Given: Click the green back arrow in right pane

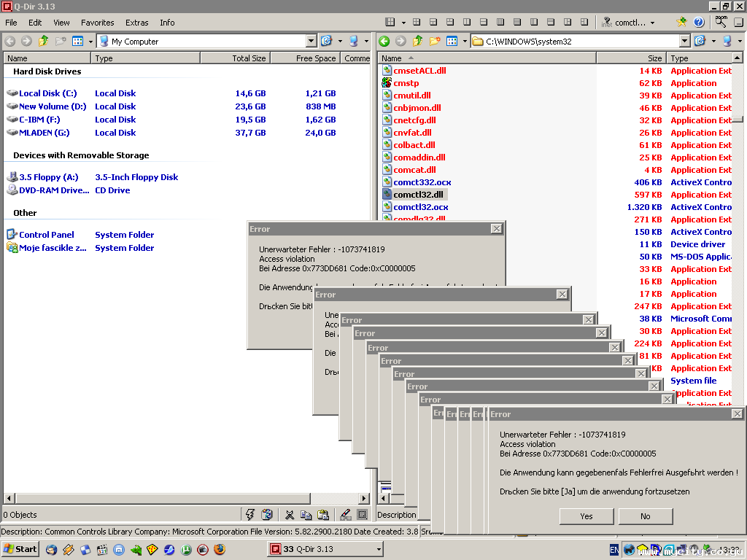Looking at the screenshot, I should pyautogui.click(x=384, y=42).
